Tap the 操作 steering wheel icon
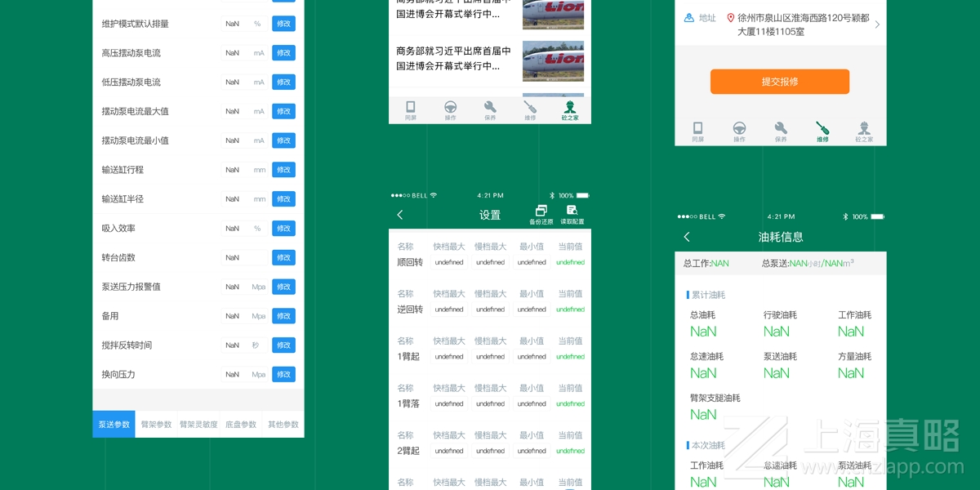980x490 pixels. tap(450, 107)
